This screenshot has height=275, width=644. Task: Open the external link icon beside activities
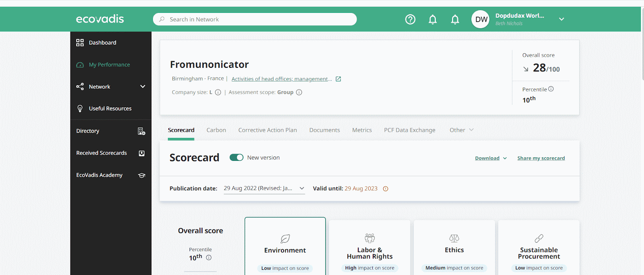point(339,79)
